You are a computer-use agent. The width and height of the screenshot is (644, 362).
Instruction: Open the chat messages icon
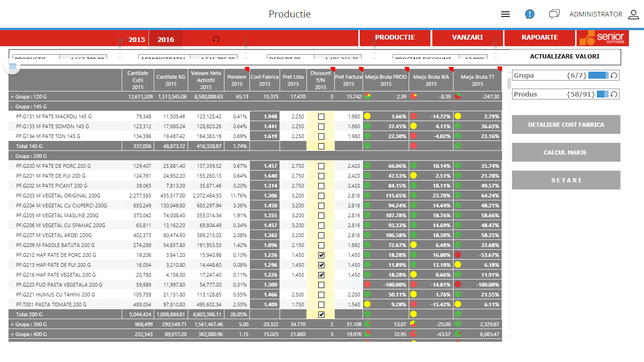click(554, 14)
